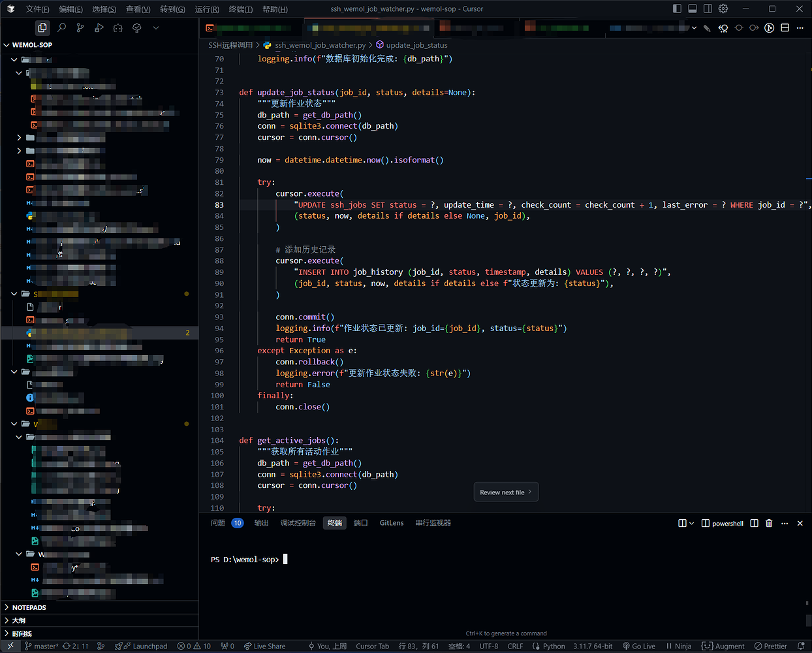
Task: Open the 选择(S) menu
Action: point(104,9)
